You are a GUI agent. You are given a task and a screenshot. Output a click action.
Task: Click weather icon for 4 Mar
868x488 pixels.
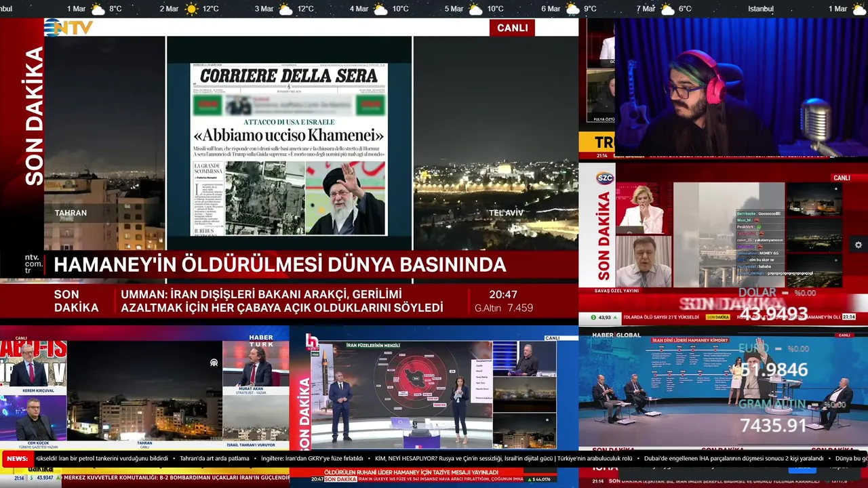coord(380,9)
